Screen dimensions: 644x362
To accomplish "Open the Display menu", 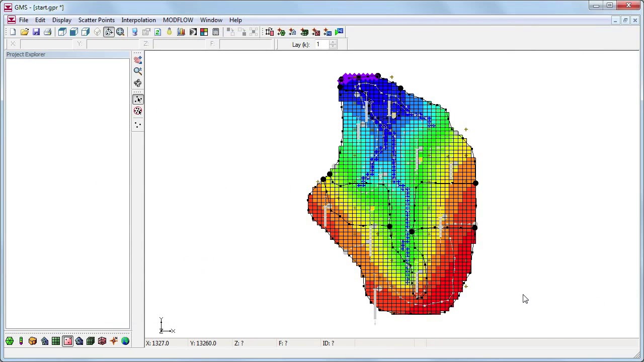I will tap(62, 20).
